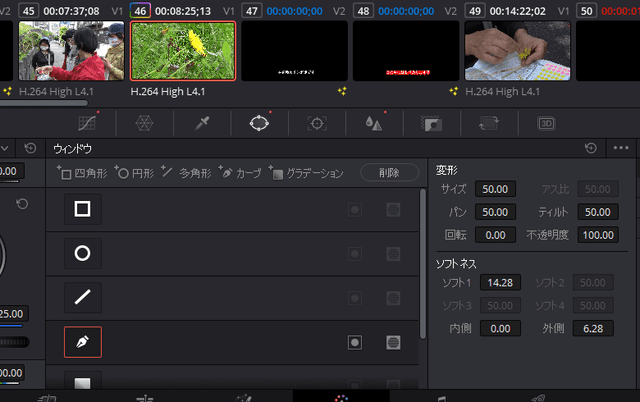Open the 3D stereoscopic palette icon
Screen dimensions: 640x402
click(546, 123)
